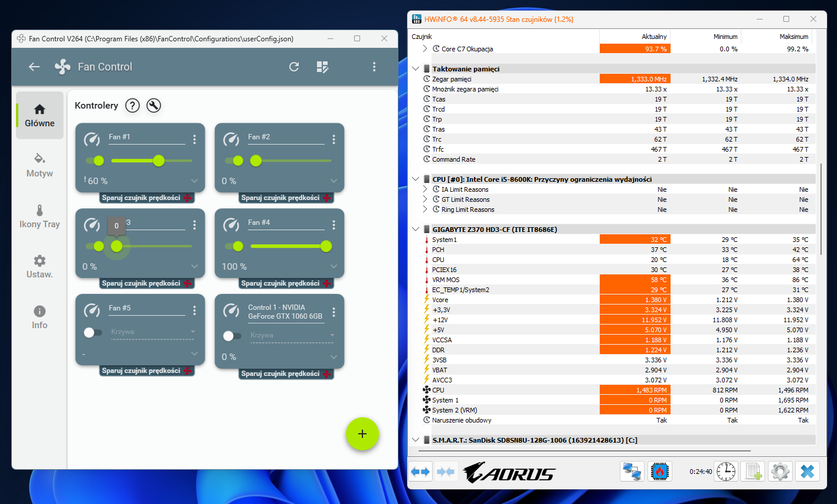The image size is (837, 504).
Task: Open the three-dot menu on NVIDIA Control 1 card
Action: tap(334, 312)
